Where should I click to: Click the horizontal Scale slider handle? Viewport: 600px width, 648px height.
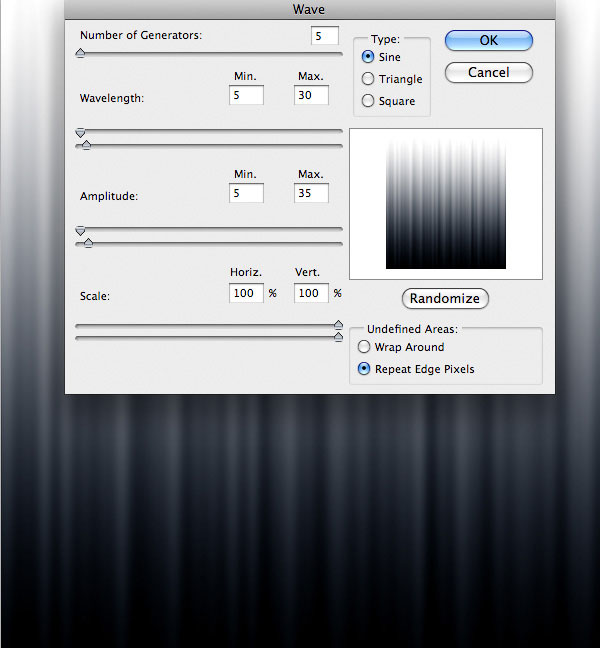338,324
